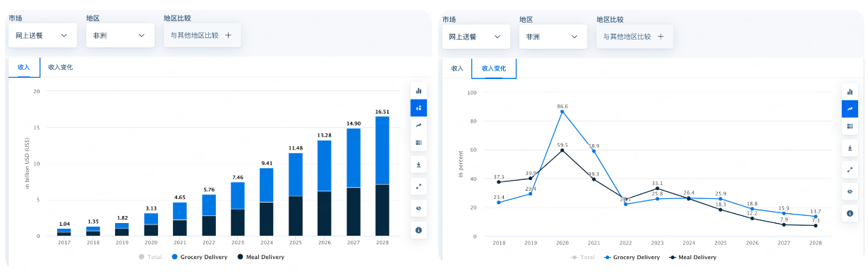This screenshot has height=276, width=868.
Task: Expand right line chart to fullscreen
Action: click(850, 170)
